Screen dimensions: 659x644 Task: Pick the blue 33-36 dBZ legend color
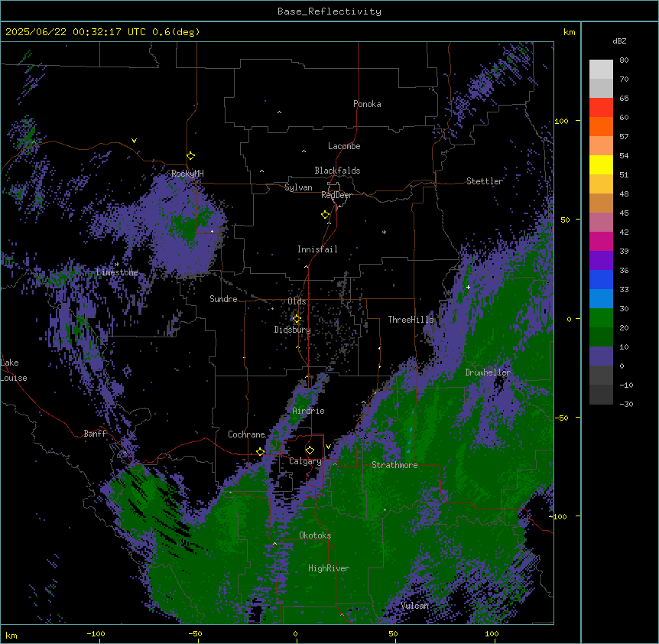point(601,279)
